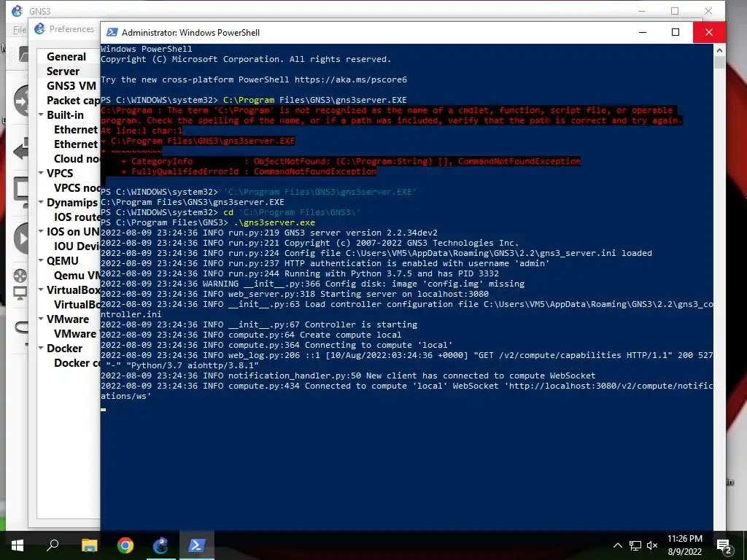
Task: Select the VMware category label
Action: (x=68, y=319)
